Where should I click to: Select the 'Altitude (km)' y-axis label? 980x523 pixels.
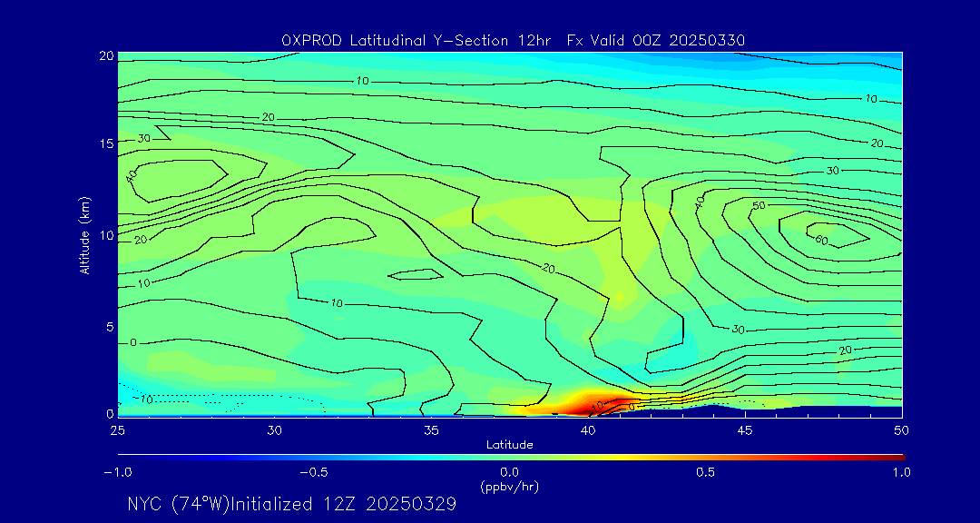tap(83, 234)
